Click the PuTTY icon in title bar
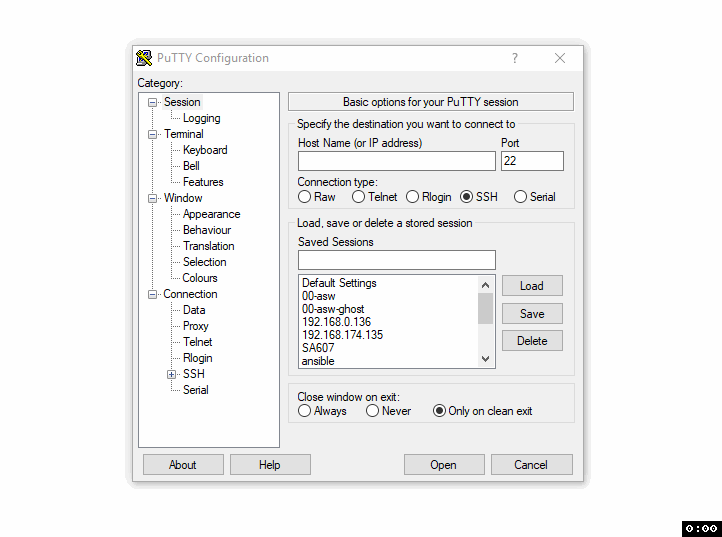The height and width of the screenshot is (537, 722). point(144,58)
